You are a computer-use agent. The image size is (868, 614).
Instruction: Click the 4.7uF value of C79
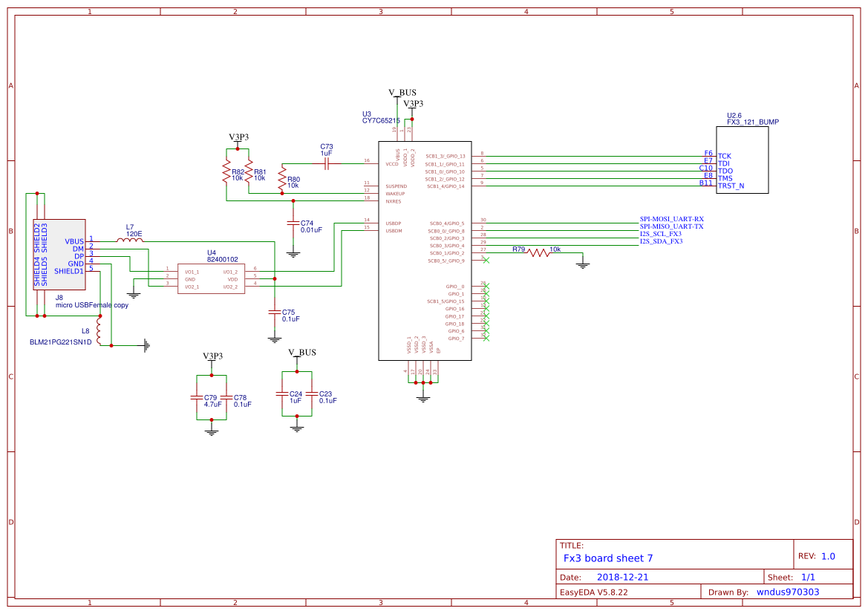[212, 405]
